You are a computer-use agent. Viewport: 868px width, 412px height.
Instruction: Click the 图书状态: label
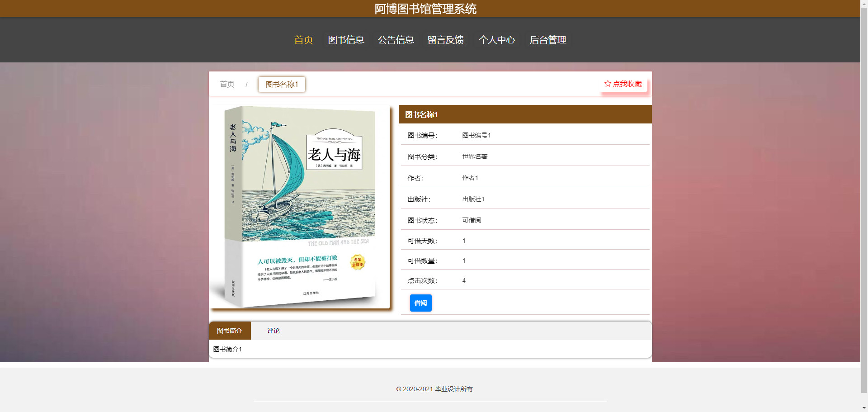(x=422, y=220)
